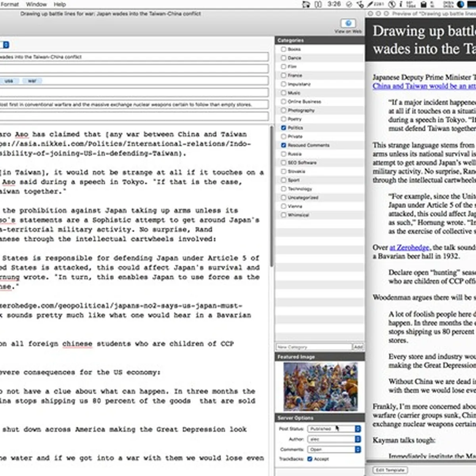Click the 'usa' tag token
Viewport: 476px width, 476px height.
click(9, 81)
